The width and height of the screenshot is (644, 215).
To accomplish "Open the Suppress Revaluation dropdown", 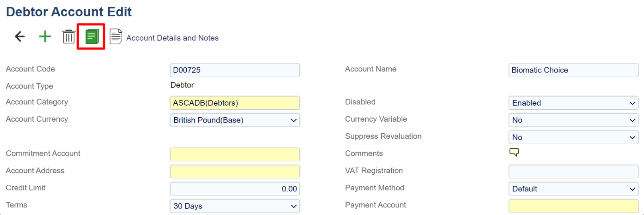I will coord(573,137).
